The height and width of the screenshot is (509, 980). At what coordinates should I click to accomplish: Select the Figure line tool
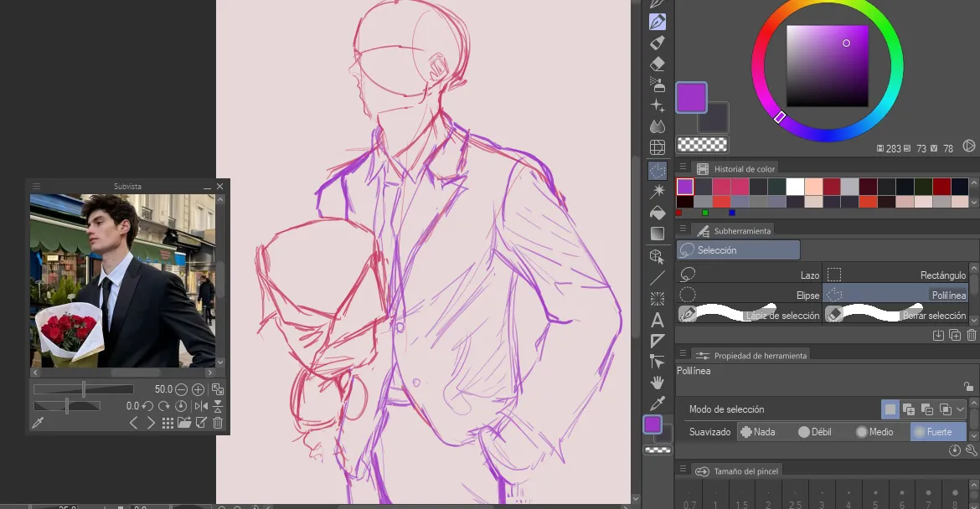click(x=658, y=278)
